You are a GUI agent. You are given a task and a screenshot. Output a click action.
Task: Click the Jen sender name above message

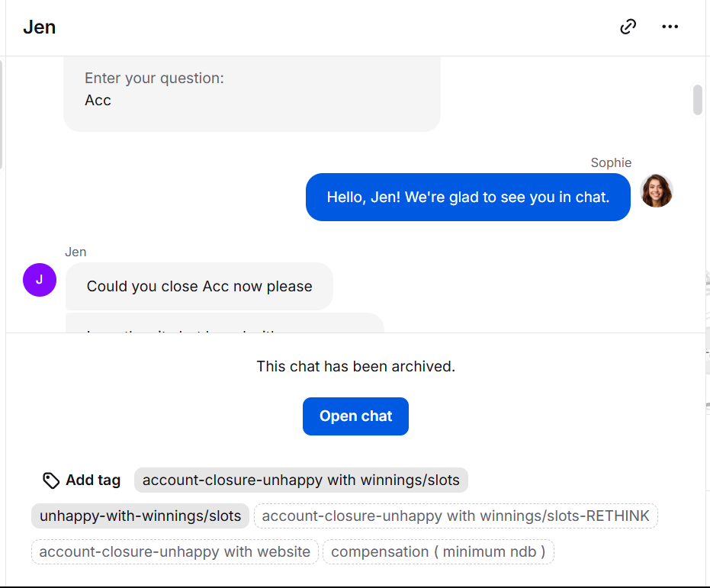tap(75, 252)
